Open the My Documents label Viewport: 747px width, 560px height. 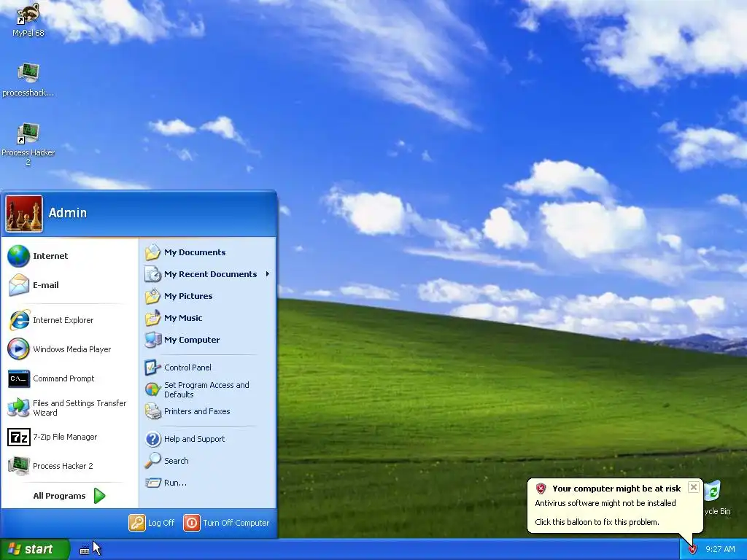(x=195, y=252)
